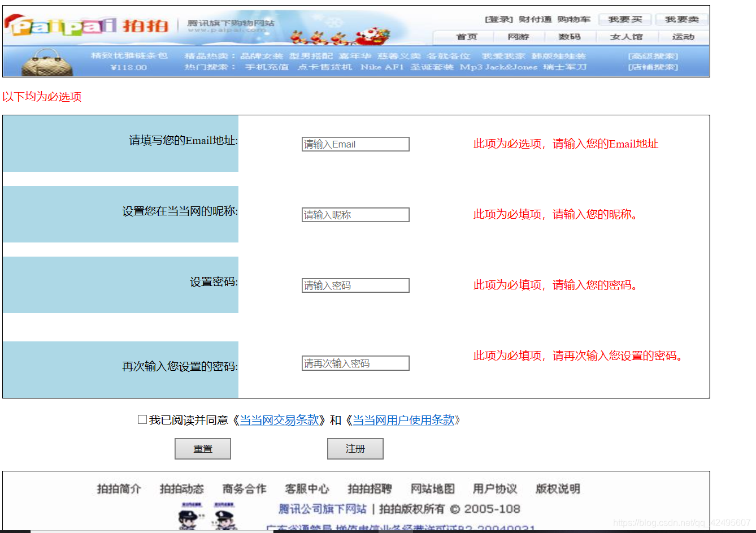Click inside the 请输入密码 field
The height and width of the screenshot is (533, 756).
coord(355,285)
